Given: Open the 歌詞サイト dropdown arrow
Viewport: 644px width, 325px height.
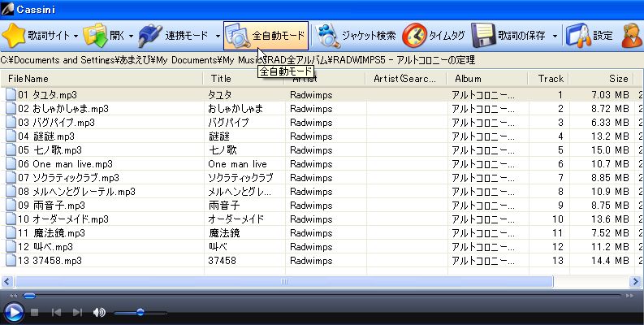Looking at the screenshot, I should 76,37.
